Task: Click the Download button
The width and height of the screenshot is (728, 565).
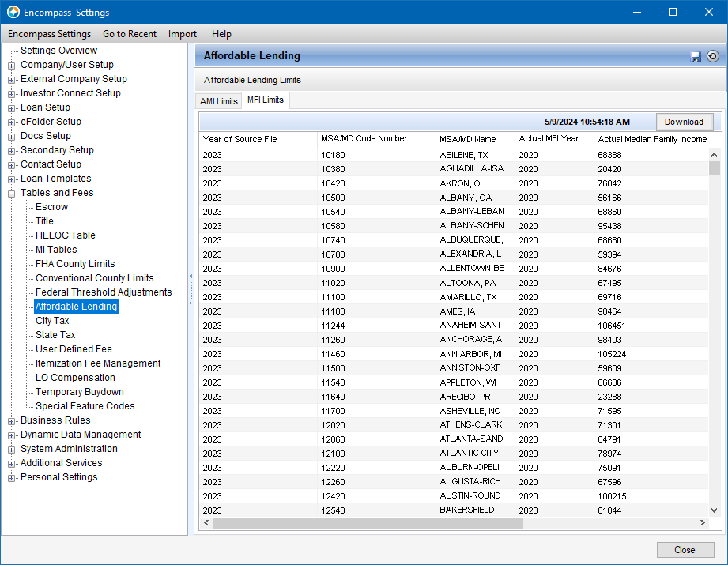Action: (x=684, y=122)
